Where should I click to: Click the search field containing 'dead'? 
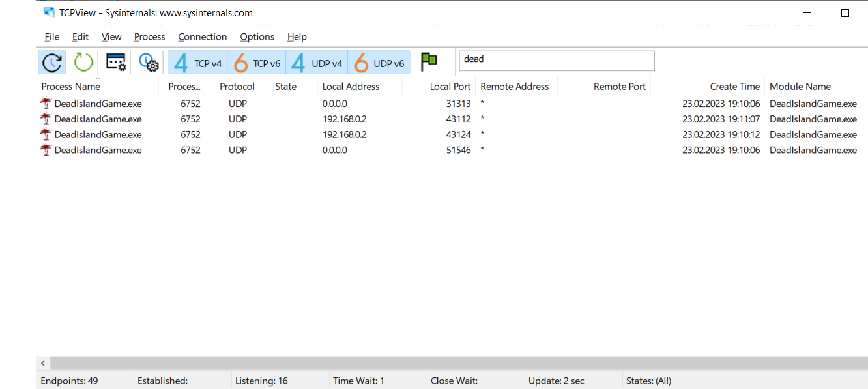(557, 61)
